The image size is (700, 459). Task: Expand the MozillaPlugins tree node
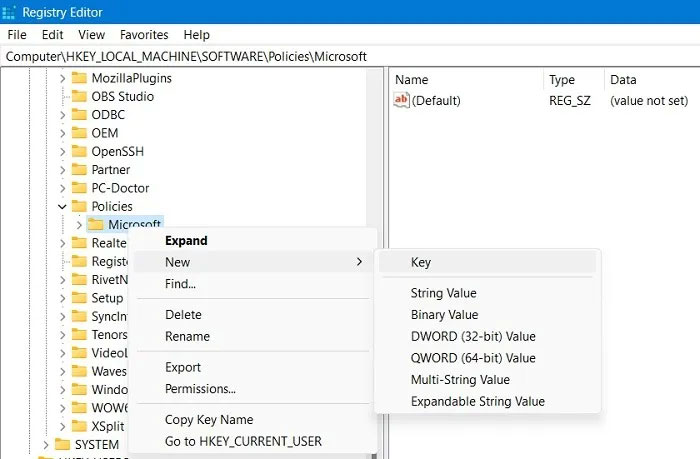click(62, 78)
